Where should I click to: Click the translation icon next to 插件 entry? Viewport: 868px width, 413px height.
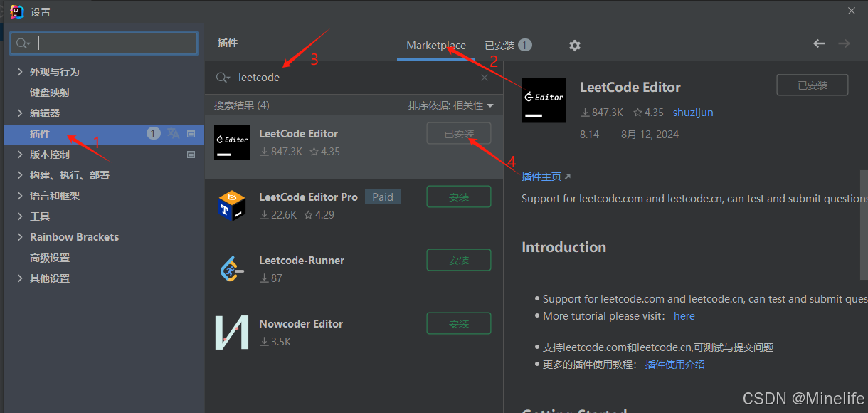tap(172, 133)
